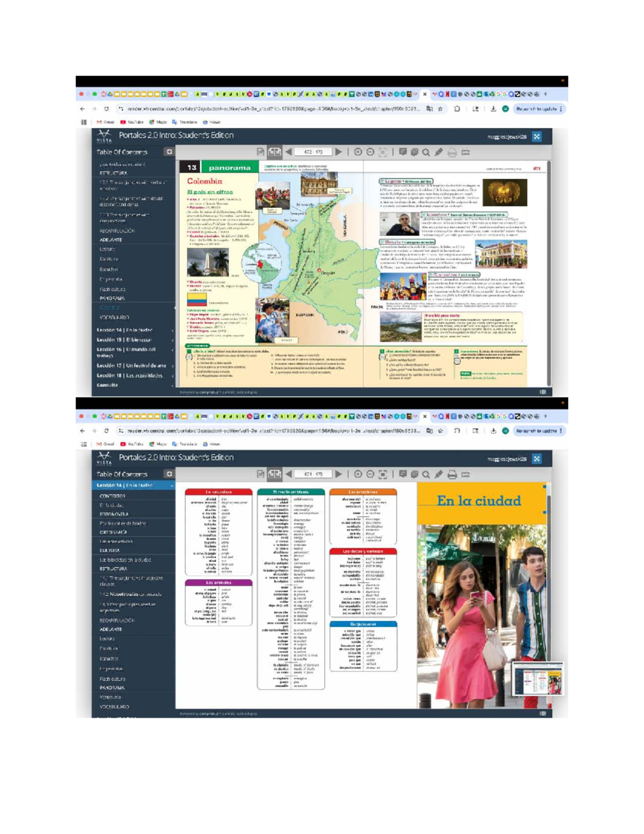
Task: Select highlighter pen in top screenshot toolbar
Action: [x=438, y=152]
